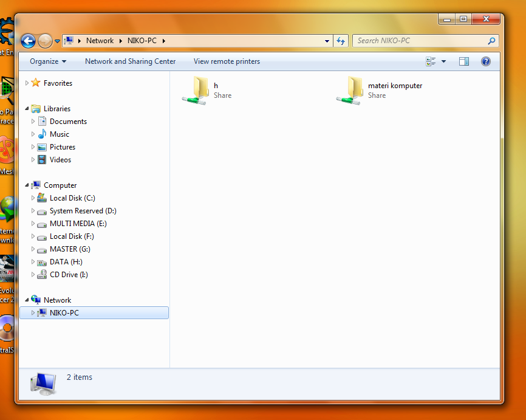Click the computer icon in details pane

[x=43, y=384]
